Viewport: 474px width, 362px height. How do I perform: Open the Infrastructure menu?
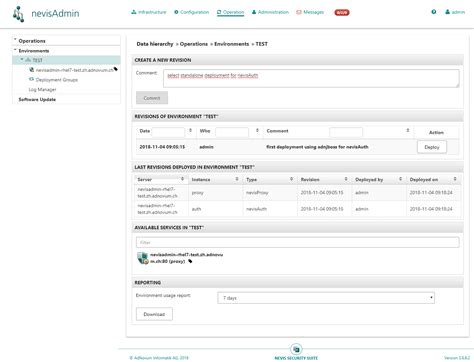coord(149,12)
